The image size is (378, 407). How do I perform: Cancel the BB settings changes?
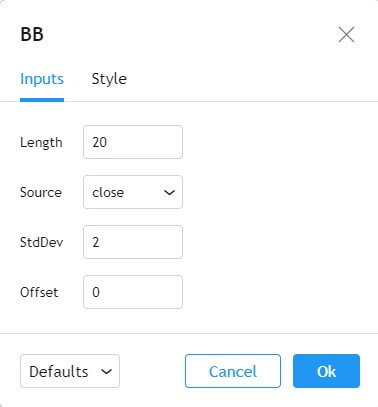(x=233, y=371)
